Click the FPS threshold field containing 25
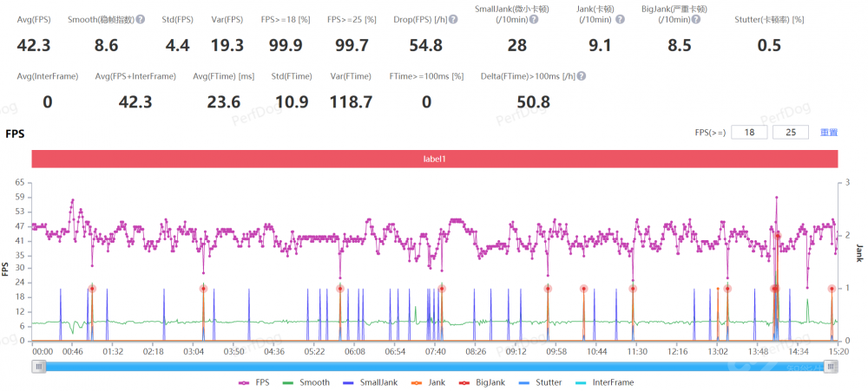This screenshot has height=391, width=868. (x=791, y=133)
